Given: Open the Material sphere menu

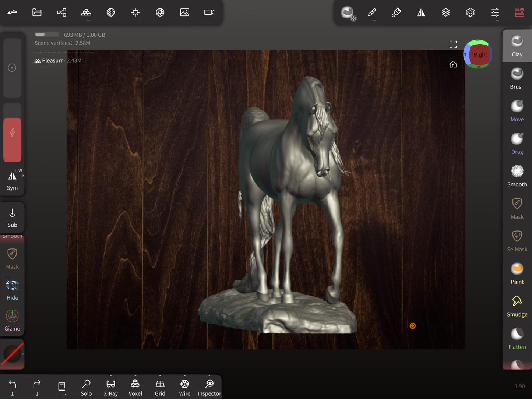Looking at the screenshot, I should click(111, 13).
